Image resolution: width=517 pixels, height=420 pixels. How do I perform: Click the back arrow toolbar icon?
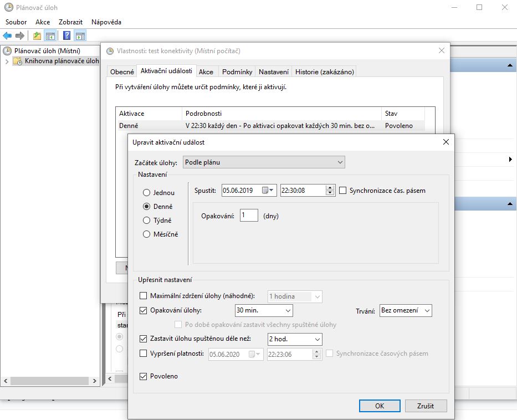[7, 36]
